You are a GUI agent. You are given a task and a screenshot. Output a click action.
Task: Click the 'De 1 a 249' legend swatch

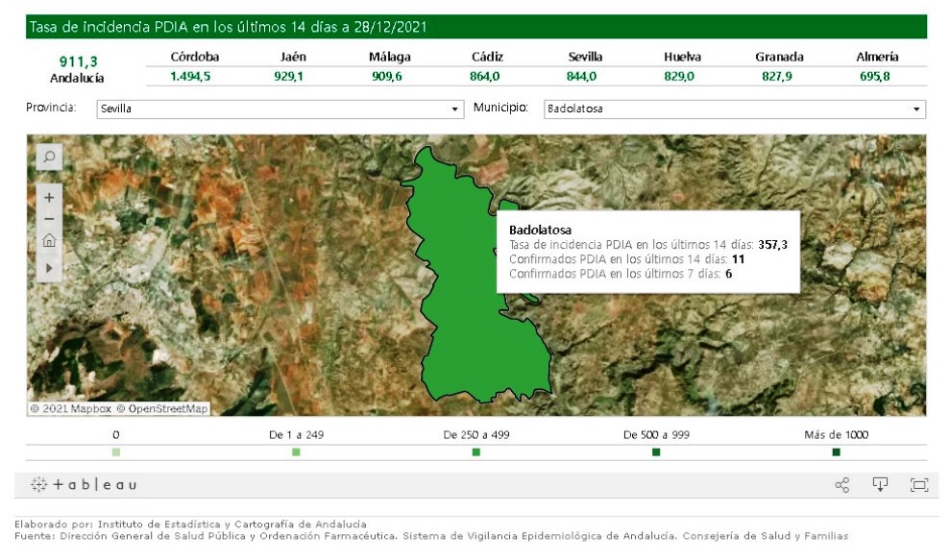click(296, 451)
